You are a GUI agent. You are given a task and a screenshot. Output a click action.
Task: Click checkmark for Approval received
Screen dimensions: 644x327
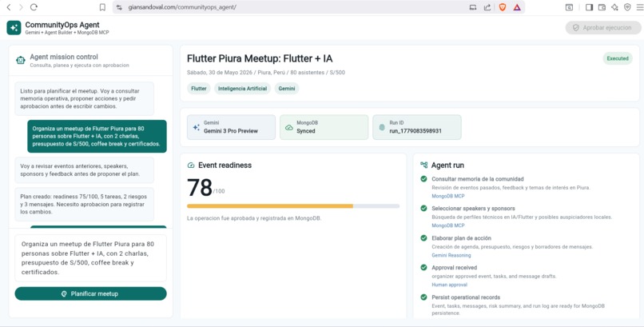423,267
